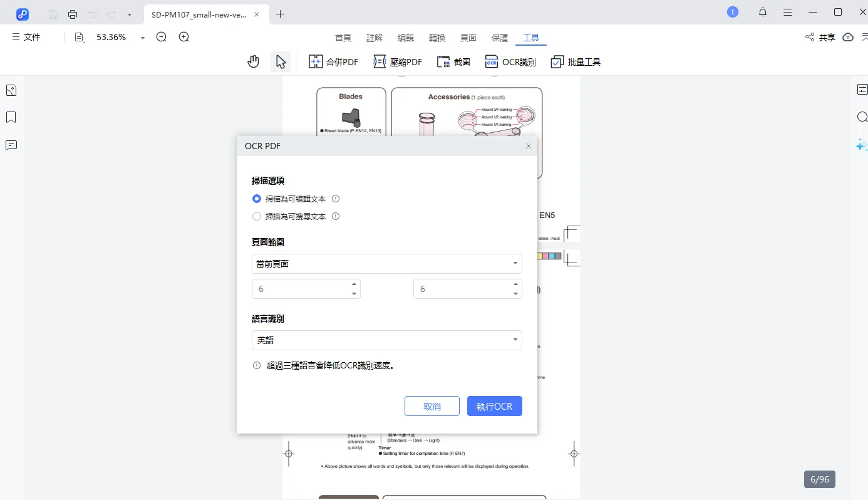
Task: Open the comments panel in left sidebar
Action: click(x=11, y=145)
